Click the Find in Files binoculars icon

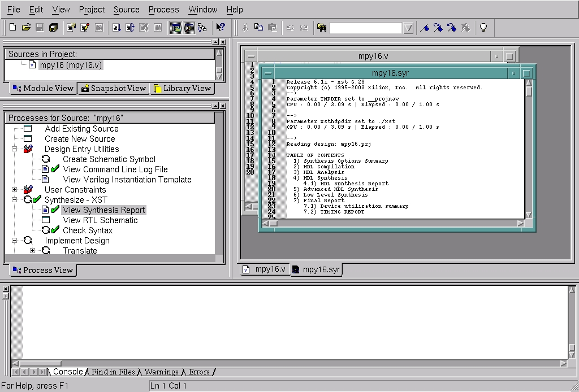pos(321,27)
